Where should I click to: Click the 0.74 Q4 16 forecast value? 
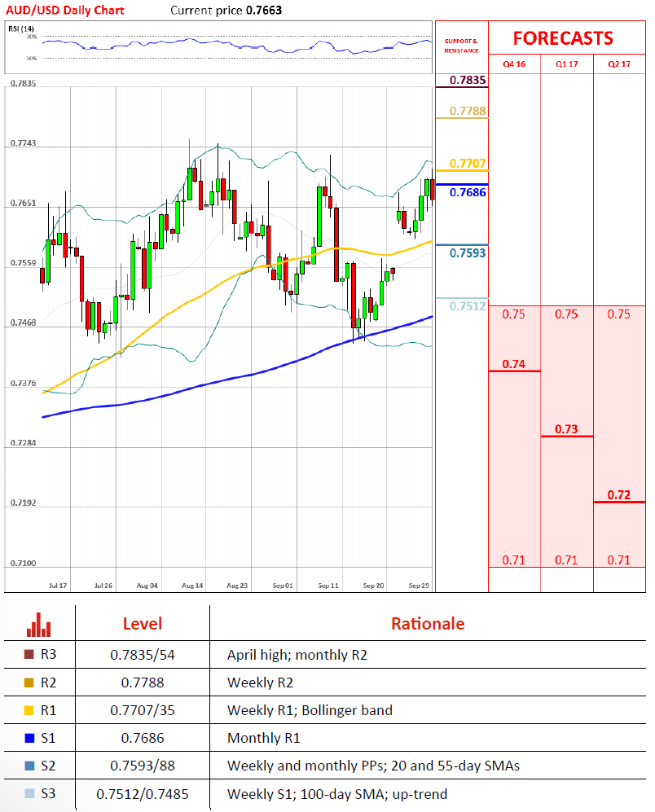[x=513, y=364]
